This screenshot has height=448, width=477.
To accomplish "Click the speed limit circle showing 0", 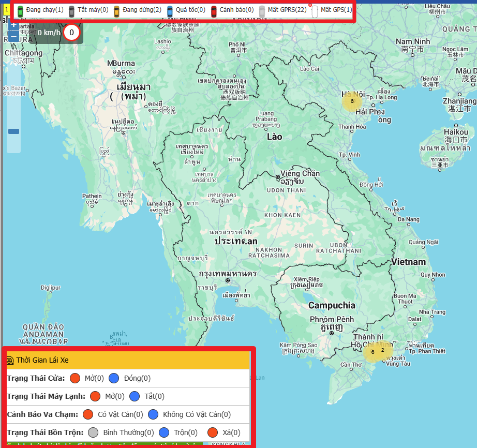I will click(72, 33).
